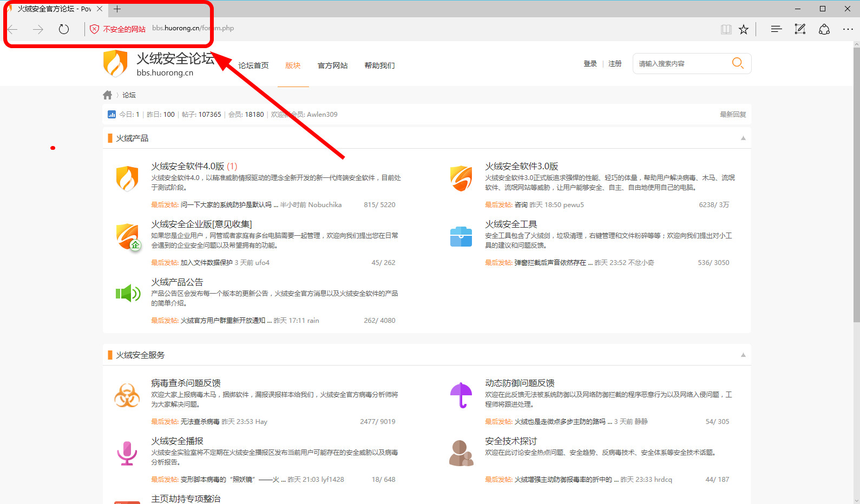Click new member Awlen309
The width and height of the screenshot is (860, 504).
(322, 115)
